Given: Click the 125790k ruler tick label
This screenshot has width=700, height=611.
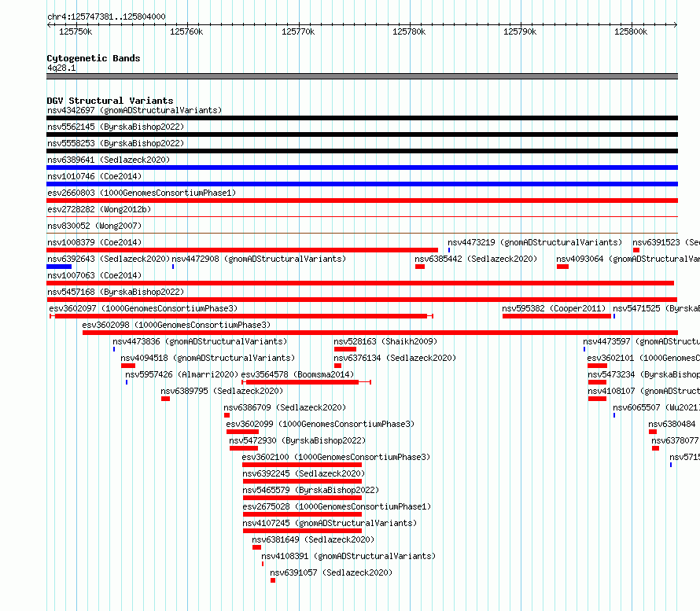Looking at the screenshot, I should (x=520, y=31).
